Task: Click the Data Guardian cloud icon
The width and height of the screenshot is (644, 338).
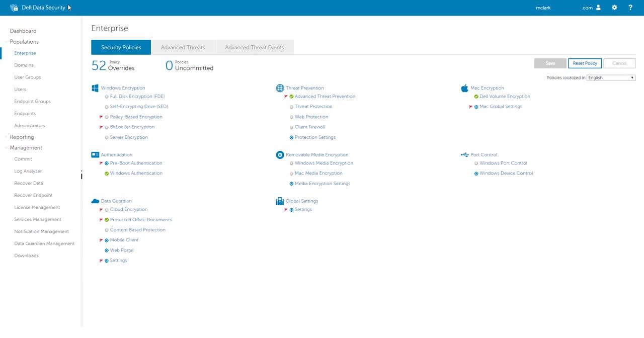Action: pos(95,201)
